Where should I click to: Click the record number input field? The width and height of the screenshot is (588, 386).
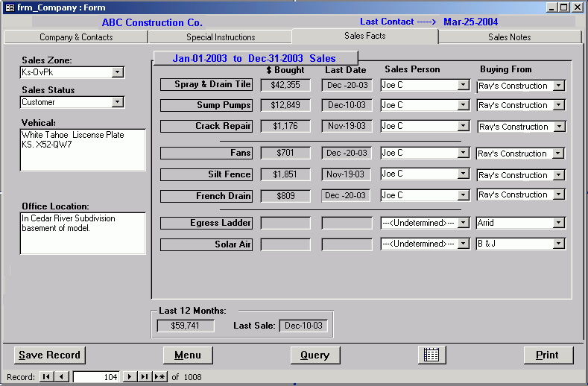pos(97,377)
